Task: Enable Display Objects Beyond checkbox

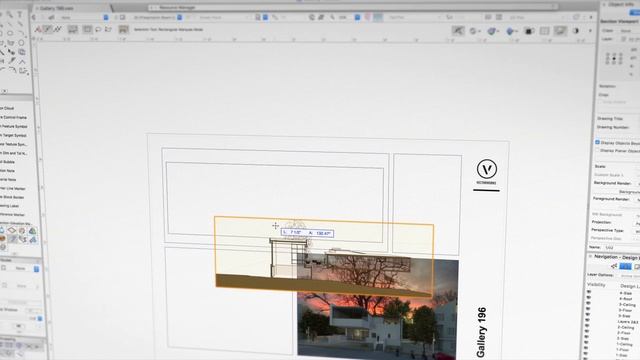Action: [597, 142]
